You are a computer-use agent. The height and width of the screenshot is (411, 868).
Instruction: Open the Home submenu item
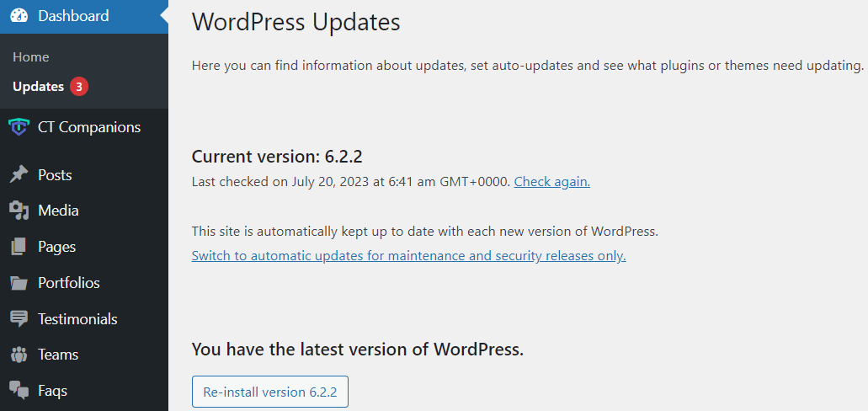click(31, 57)
